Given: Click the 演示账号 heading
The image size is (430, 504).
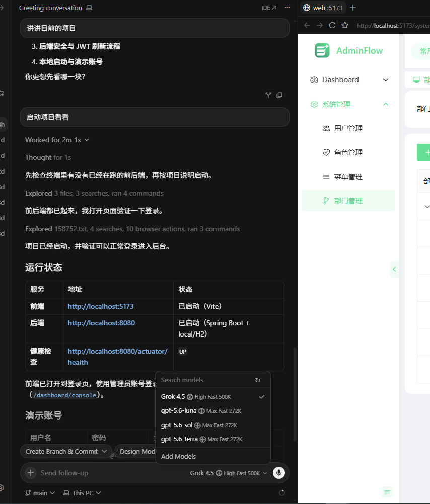Looking at the screenshot, I should [44, 415].
